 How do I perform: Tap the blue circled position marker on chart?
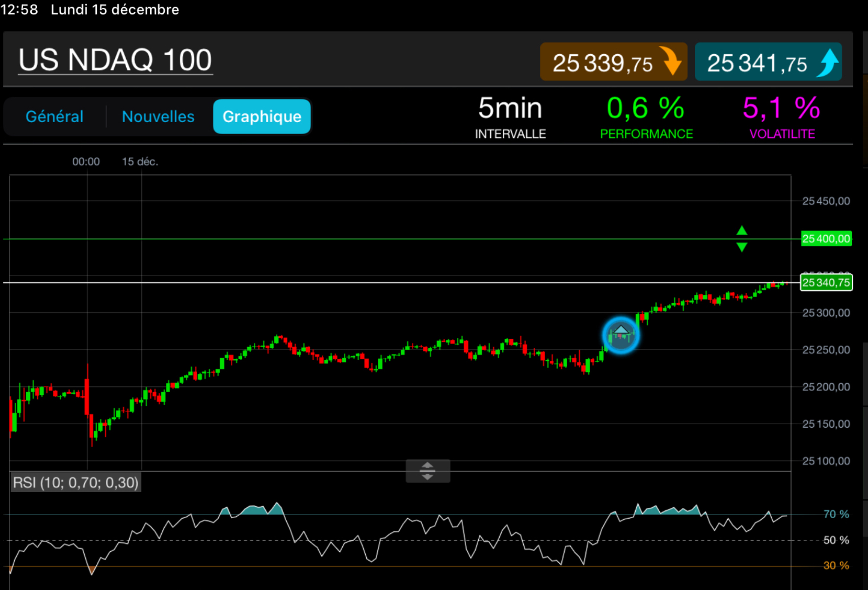pos(621,335)
